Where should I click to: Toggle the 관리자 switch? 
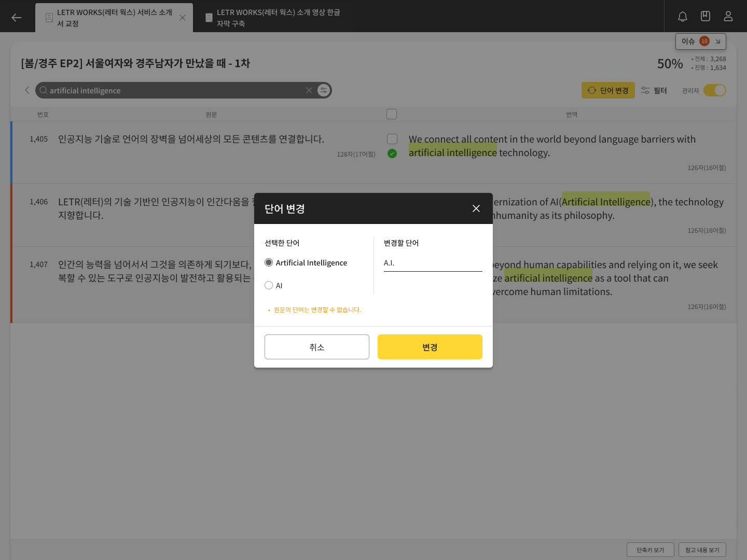point(715,90)
